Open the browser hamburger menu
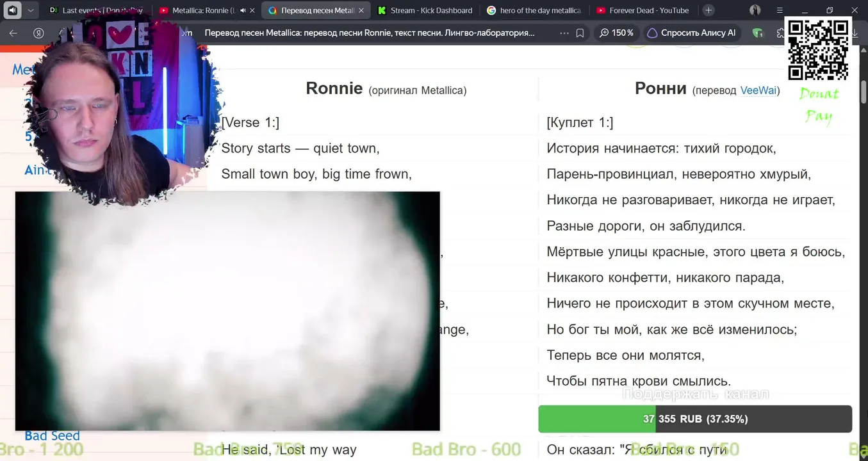868x461 pixels. (780, 10)
